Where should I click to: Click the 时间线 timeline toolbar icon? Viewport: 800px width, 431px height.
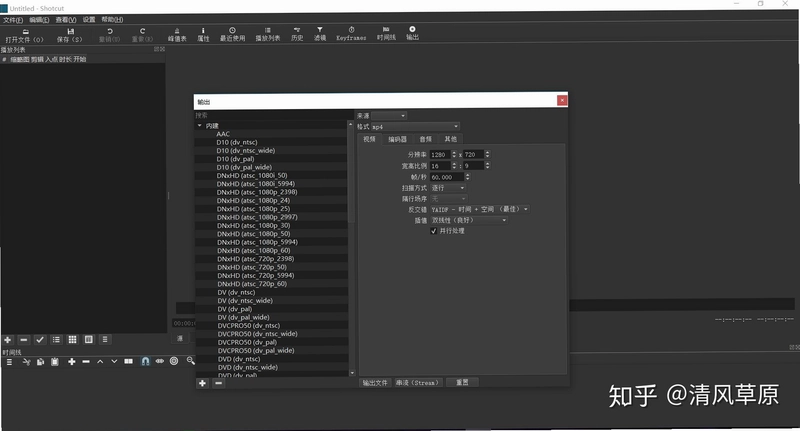pyautogui.click(x=386, y=34)
